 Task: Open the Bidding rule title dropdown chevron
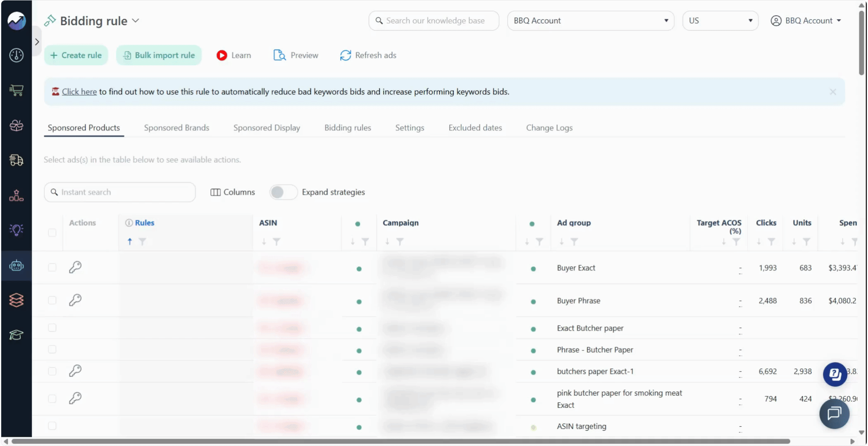point(136,21)
